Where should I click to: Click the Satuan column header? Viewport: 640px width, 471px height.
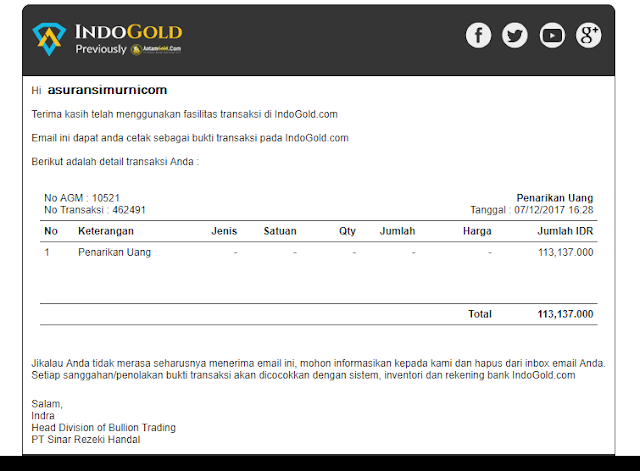click(x=280, y=231)
